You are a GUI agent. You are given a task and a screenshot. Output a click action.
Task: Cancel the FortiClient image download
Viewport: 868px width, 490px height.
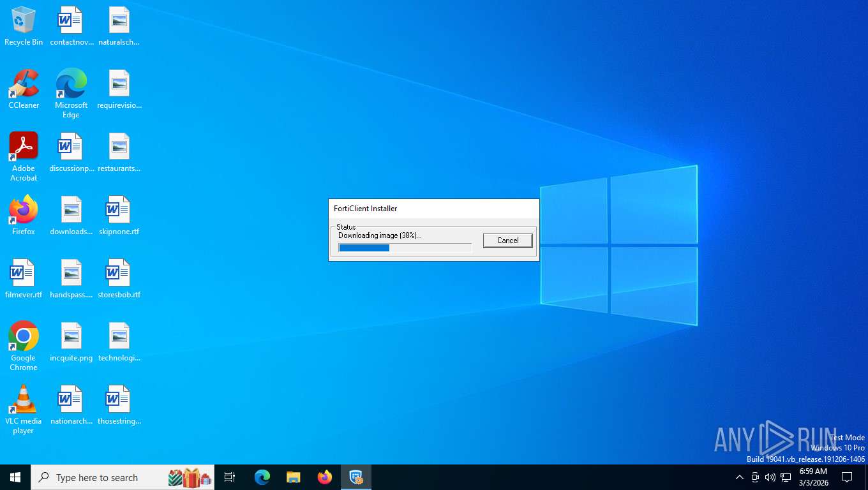pyautogui.click(x=507, y=241)
